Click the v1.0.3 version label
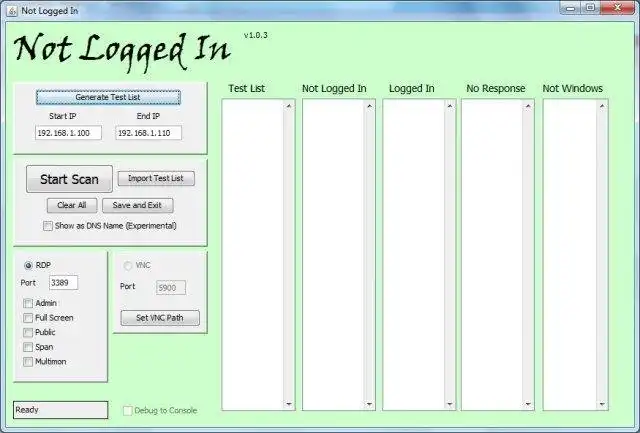Viewport: 640px width, 433px height. 256,36
